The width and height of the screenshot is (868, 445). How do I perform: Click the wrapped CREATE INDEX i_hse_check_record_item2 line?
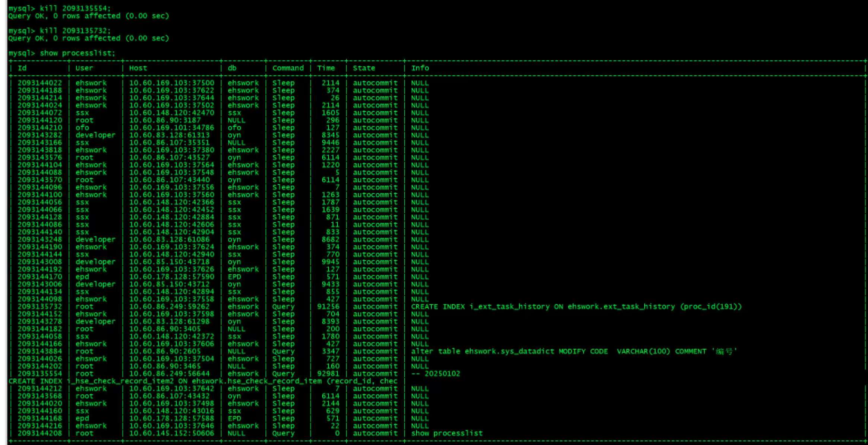pos(203,381)
